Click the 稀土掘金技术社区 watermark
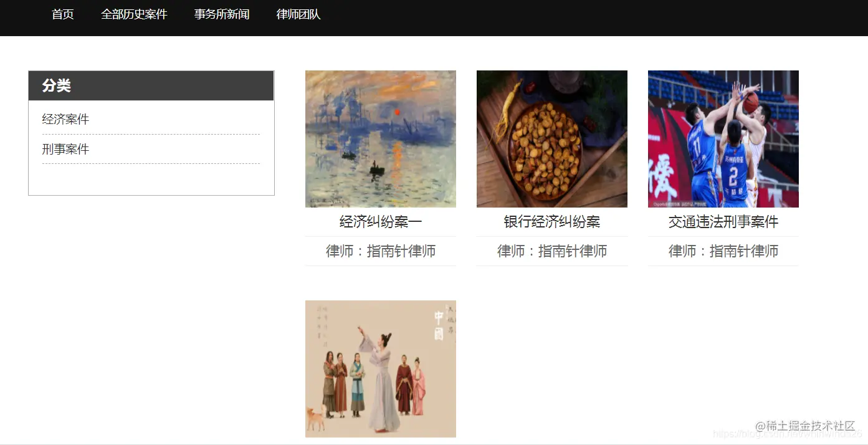Screen dimensions: 868x445 point(805,426)
